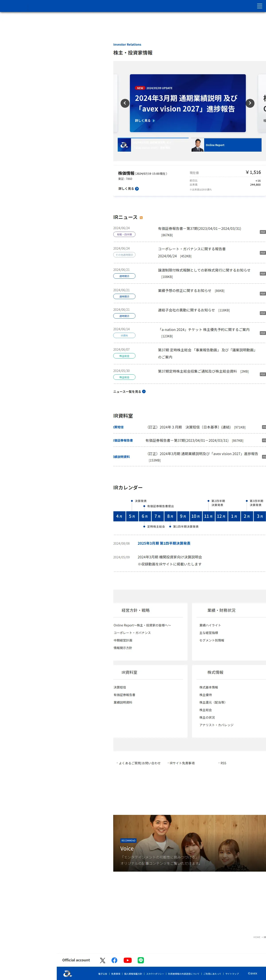Select 2月 on the IR calendar

247,516
